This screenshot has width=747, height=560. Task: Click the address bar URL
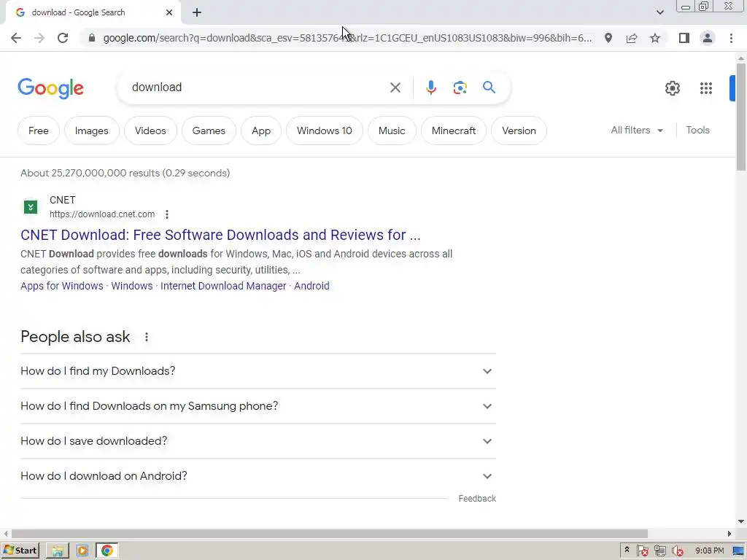click(347, 38)
